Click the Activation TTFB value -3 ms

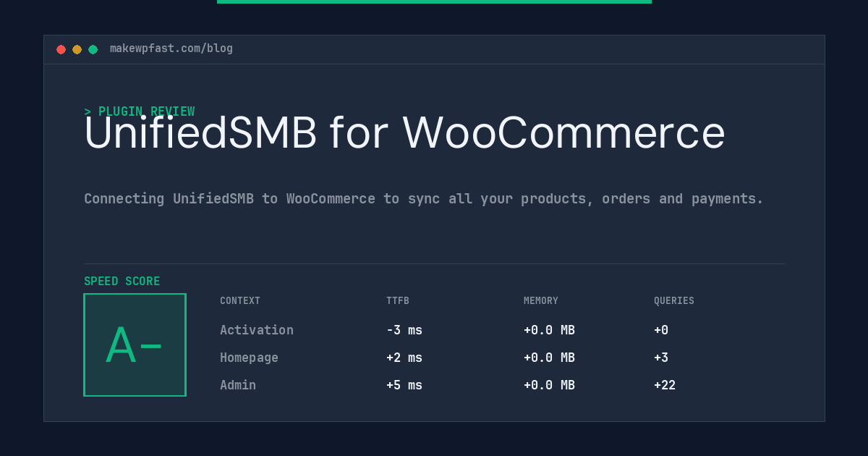[404, 330]
